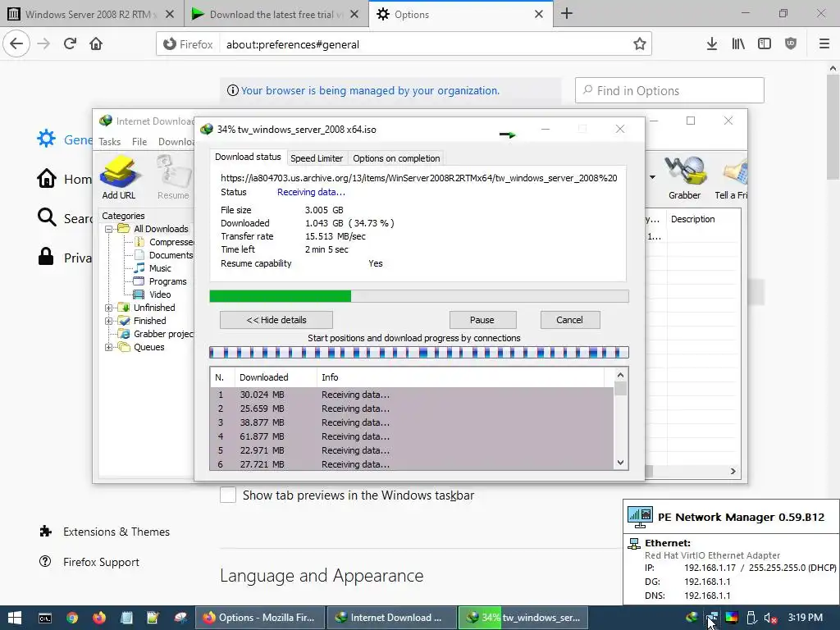
Task: Open dropdown arrow next to IDM toolbar
Action: coord(652,177)
